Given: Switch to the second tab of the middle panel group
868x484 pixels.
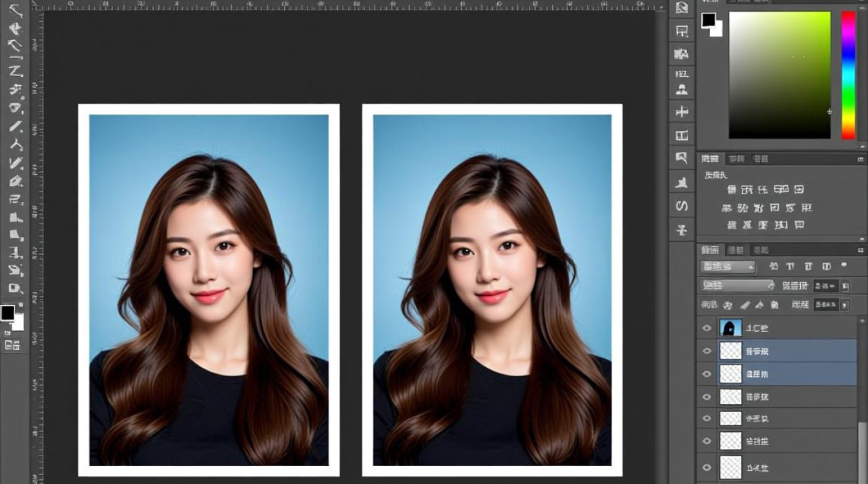Looking at the screenshot, I should (x=736, y=159).
